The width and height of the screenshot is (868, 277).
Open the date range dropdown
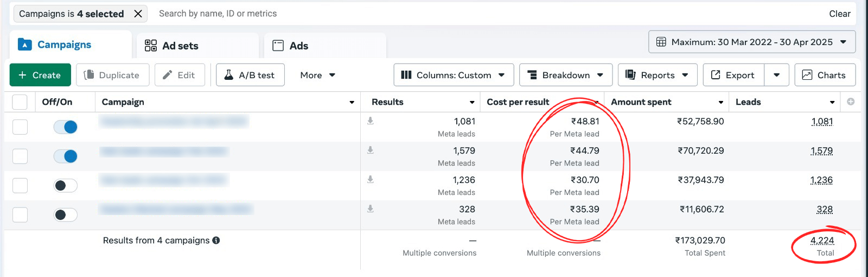click(751, 42)
